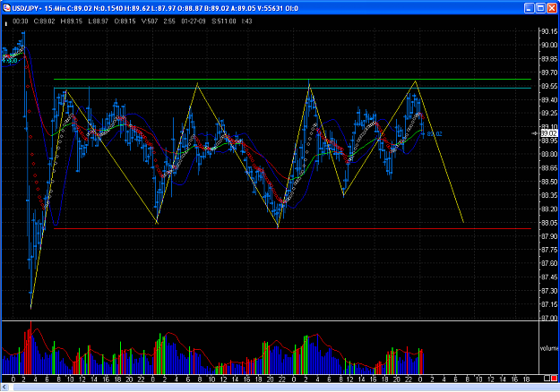Click 'H:89.15' high value in data bar
Screen dimensions: 560x392
coord(72,21)
